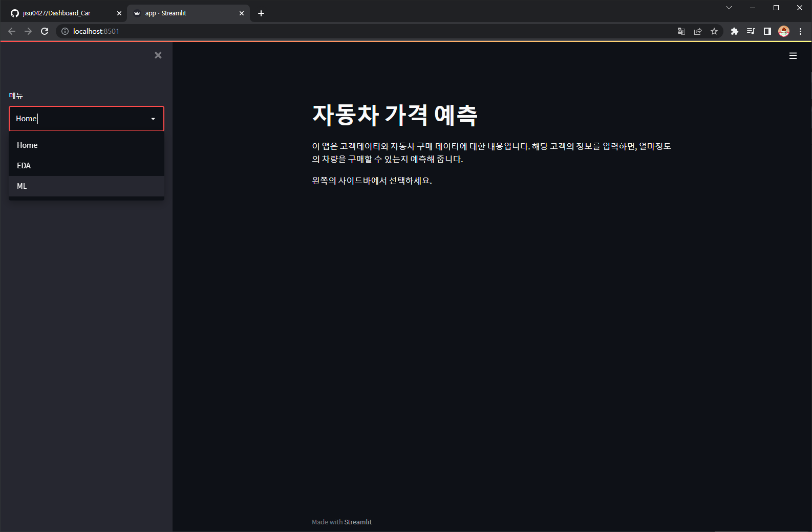Collapse the 메뉴 dropdown arrow
The width and height of the screenshot is (812, 532).
[153, 119]
